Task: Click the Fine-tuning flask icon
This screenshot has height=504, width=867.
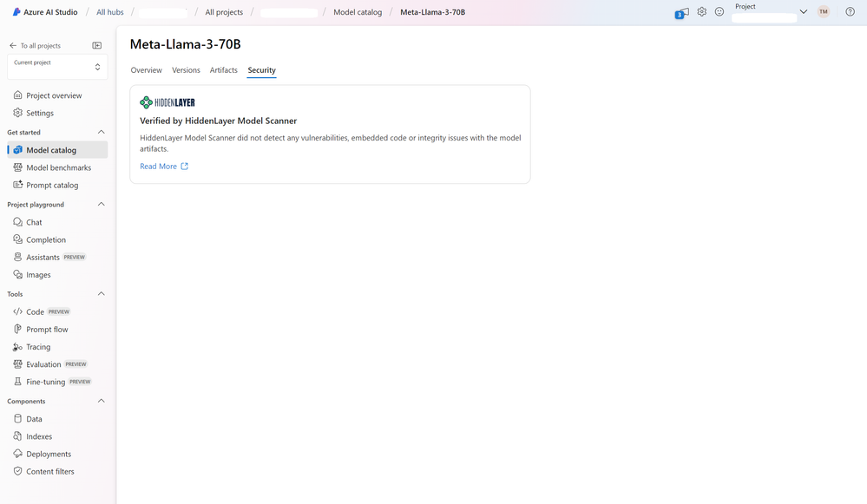Action: tap(17, 382)
